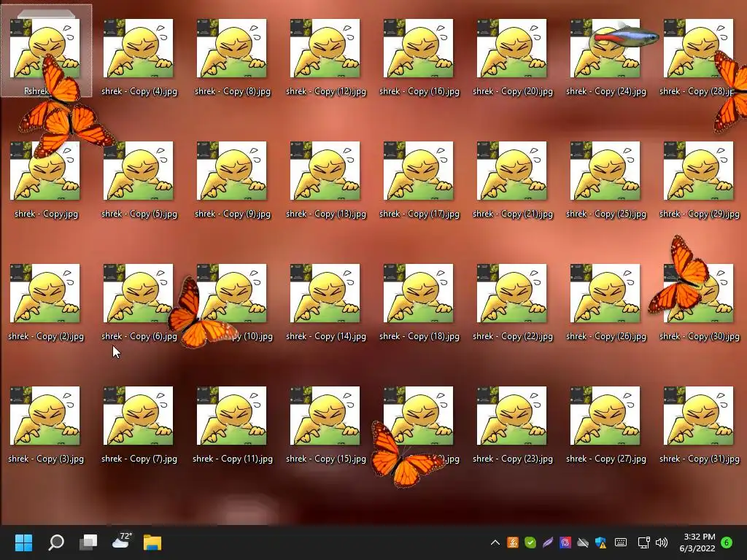Image resolution: width=747 pixels, height=560 pixels.
Task: Open the Windows Start menu
Action: coord(23,542)
